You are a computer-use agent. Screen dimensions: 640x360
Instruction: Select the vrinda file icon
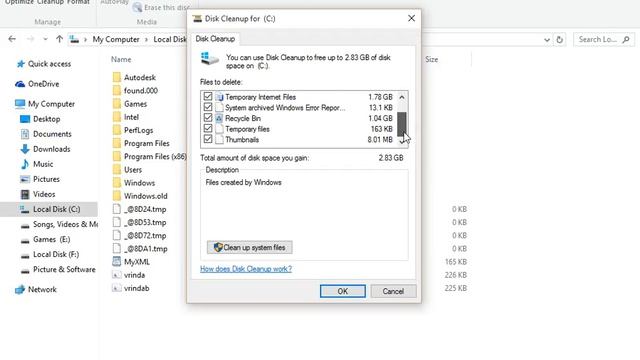click(x=117, y=275)
